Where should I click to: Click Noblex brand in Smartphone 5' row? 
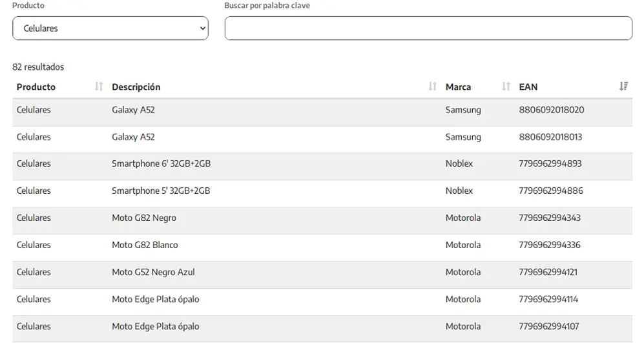pos(459,191)
